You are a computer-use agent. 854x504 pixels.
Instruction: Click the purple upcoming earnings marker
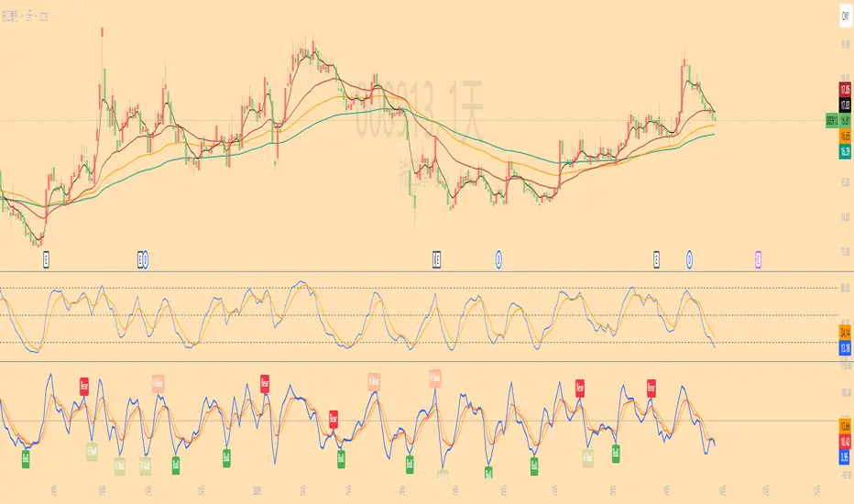tap(758, 260)
